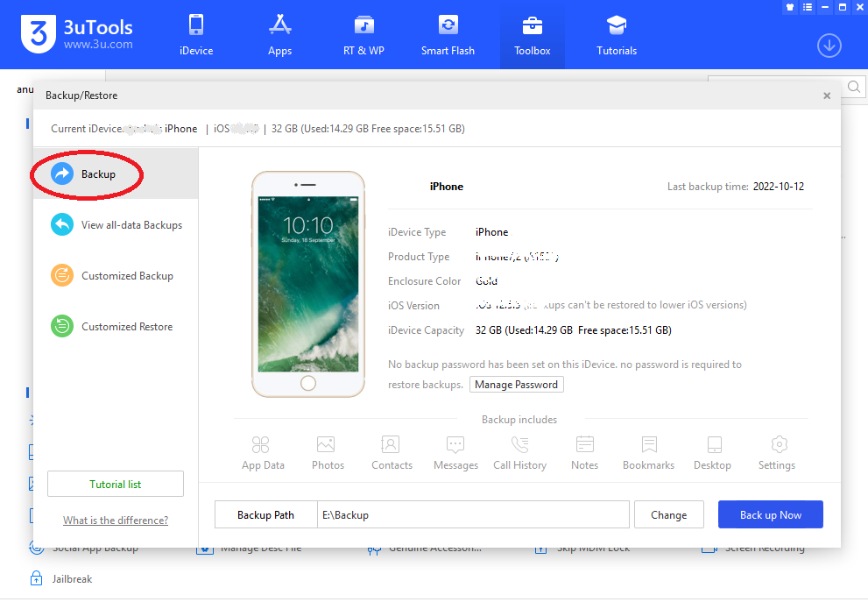
Task: Click the 'Enclosure Color' label
Action: coord(425,280)
